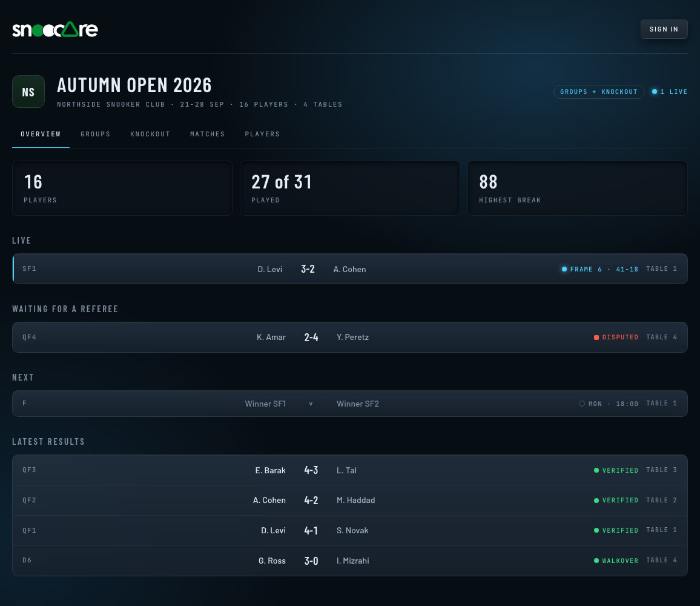
Task: Open the D6 Ross vs Mizrahi result
Action: coord(349,561)
